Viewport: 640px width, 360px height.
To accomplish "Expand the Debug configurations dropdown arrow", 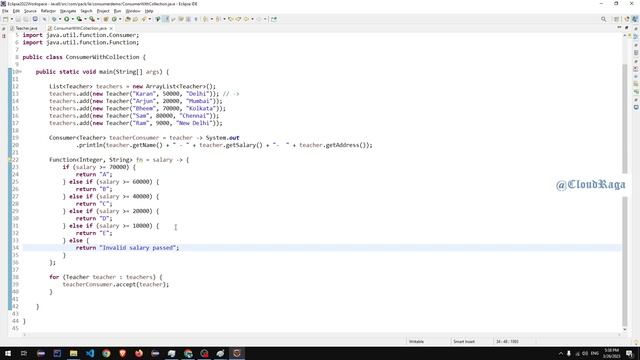I will tap(60, 19).
